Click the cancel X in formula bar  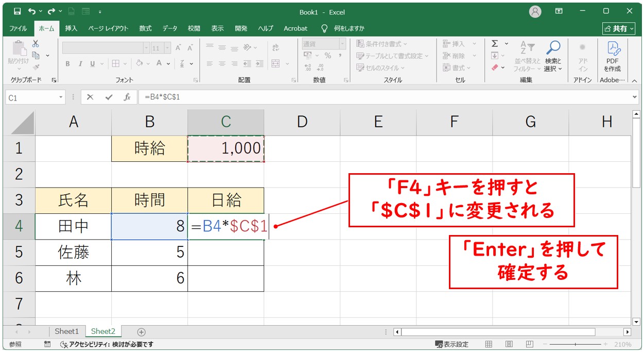[x=90, y=97]
